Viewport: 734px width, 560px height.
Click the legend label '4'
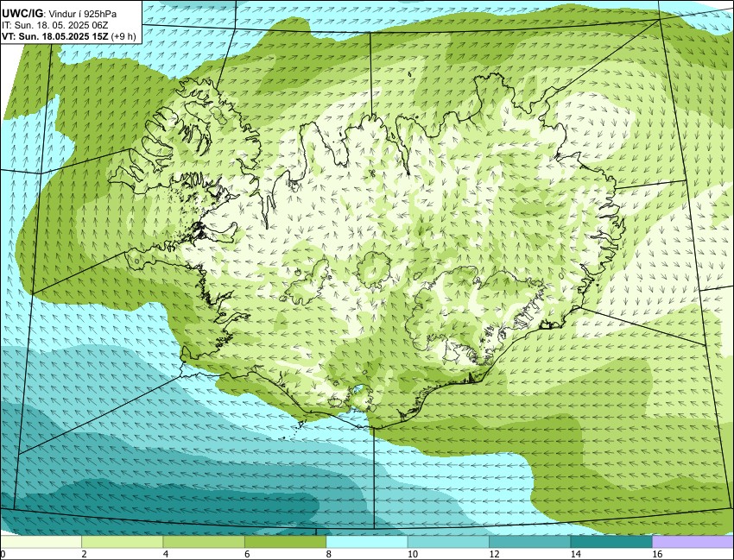click(x=165, y=554)
